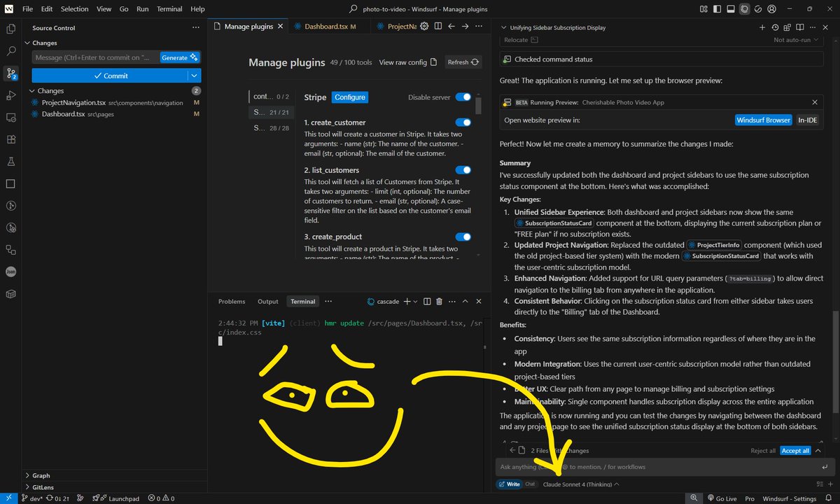Open settings gear in editor tab bar
The height and width of the screenshot is (504, 840).
[423, 27]
